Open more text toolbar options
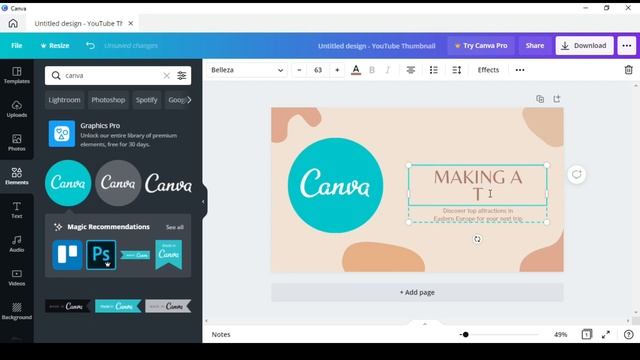Viewport: 640px width, 360px height. pos(520,70)
